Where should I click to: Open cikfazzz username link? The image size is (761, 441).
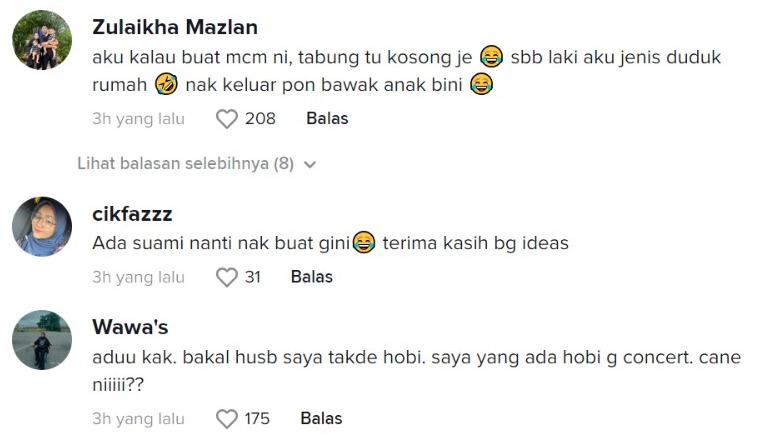pos(132,213)
